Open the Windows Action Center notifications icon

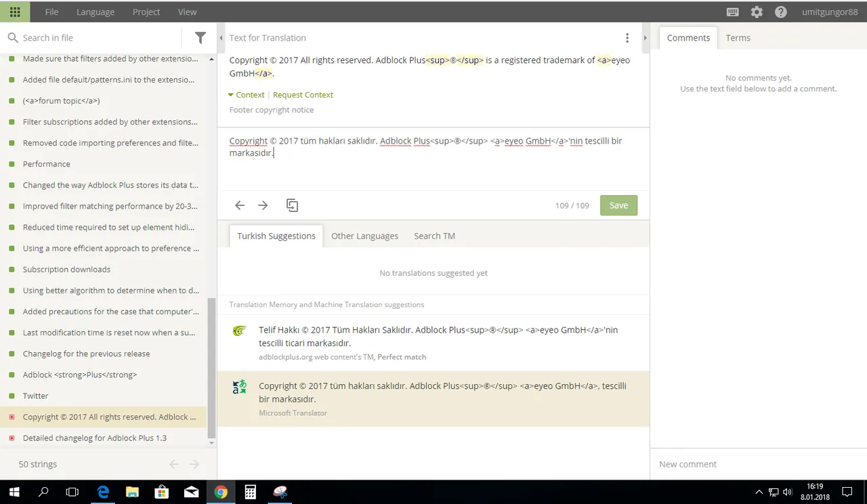tap(847, 492)
